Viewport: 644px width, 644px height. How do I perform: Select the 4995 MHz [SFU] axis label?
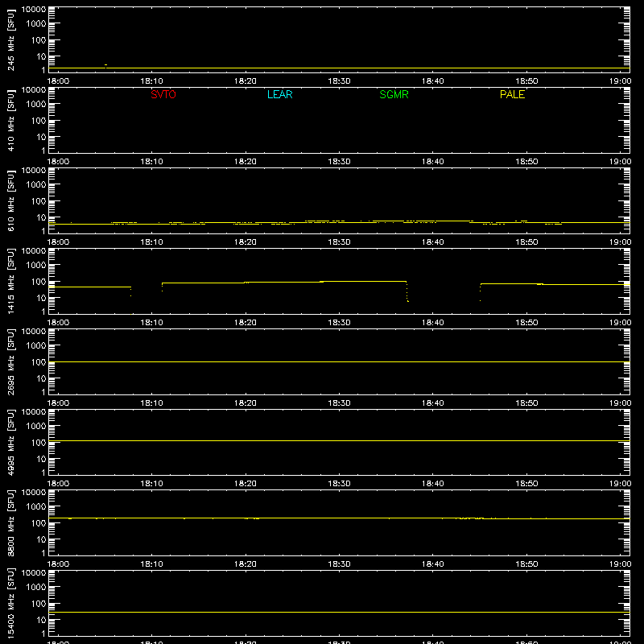[x=11, y=442]
